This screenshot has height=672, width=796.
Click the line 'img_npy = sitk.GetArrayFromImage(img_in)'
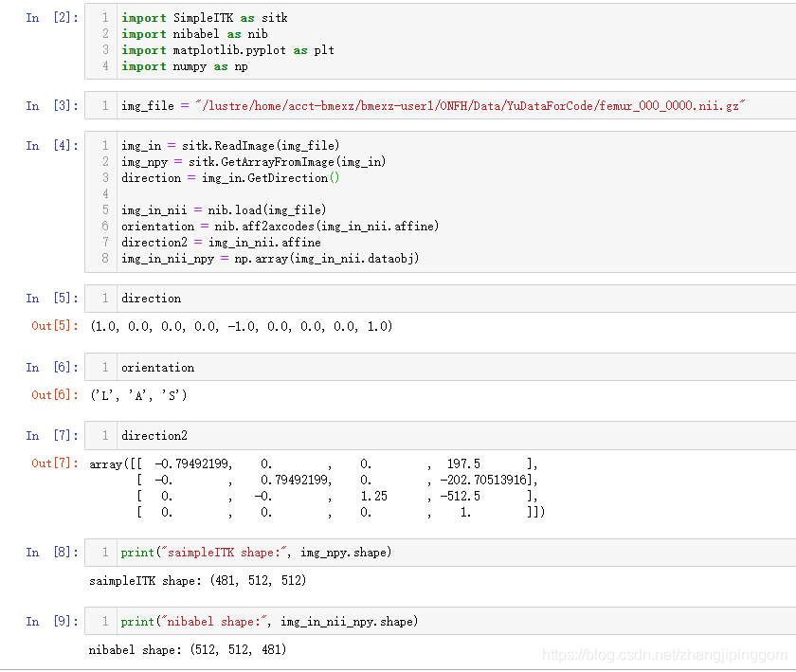pyautogui.click(x=254, y=162)
